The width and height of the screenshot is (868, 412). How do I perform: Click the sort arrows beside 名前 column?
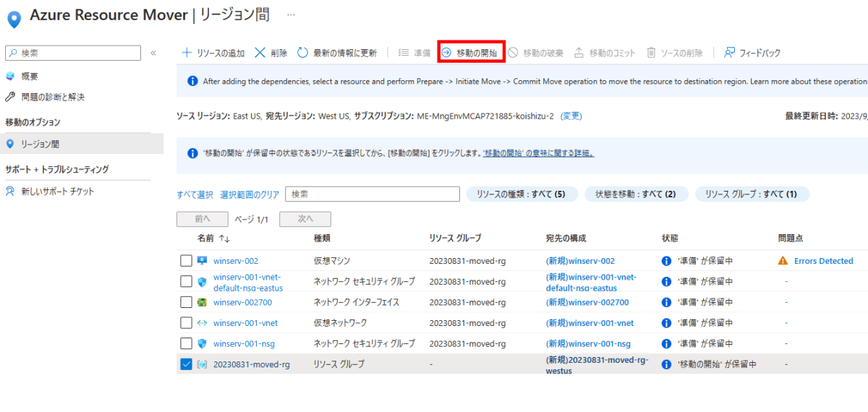coord(224,238)
